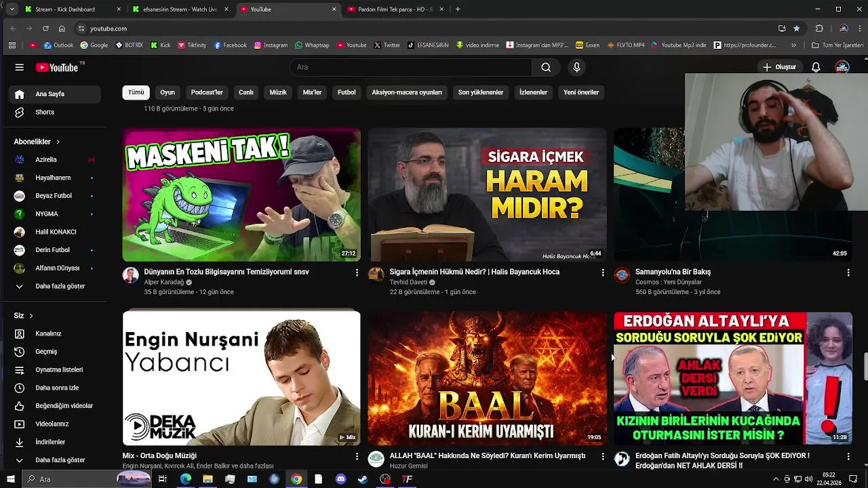
Task: Open the Alper Karadağ channel link
Action: click(x=164, y=283)
